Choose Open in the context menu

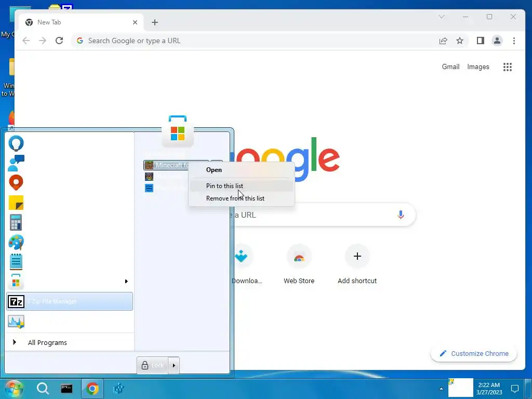click(241, 170)
